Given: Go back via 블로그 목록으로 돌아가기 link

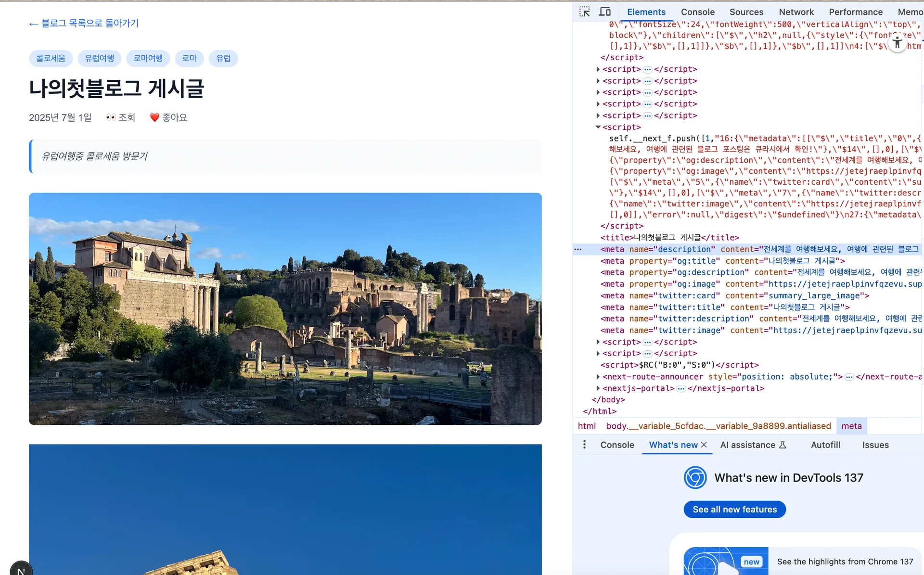Looking at the screenshot, I should [x=84, y=23].
